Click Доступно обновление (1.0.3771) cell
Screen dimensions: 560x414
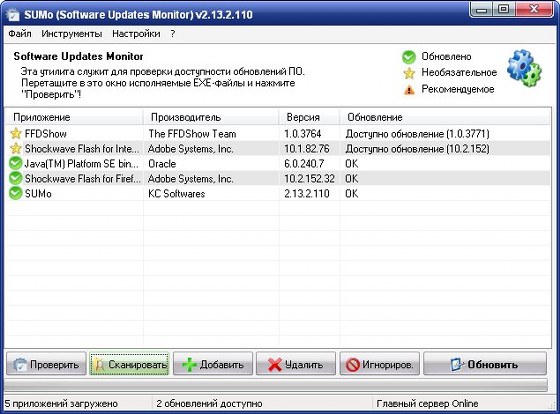pyautogui.click(x=417, y=134)
